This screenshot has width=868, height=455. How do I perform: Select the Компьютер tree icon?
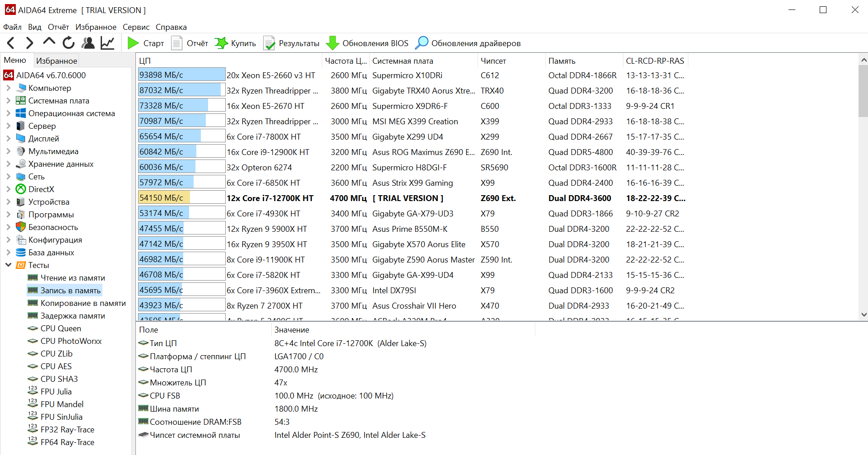coord(21,88)
